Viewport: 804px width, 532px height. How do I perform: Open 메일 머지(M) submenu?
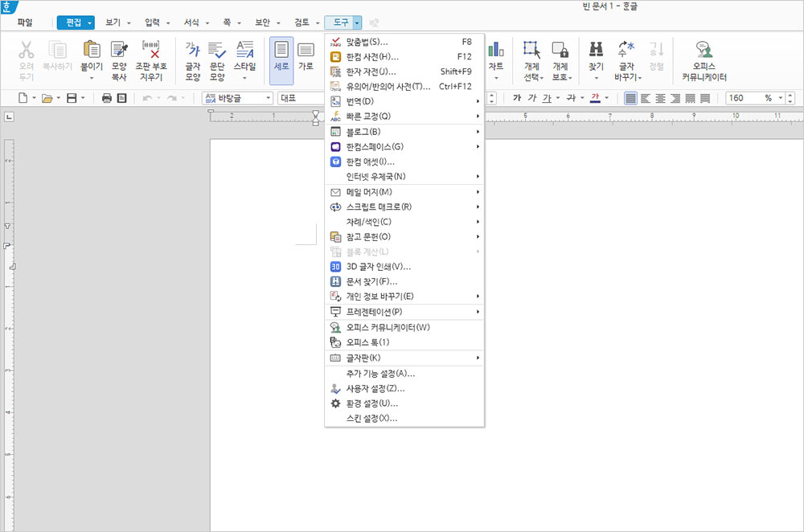click(x=404, y=192)
